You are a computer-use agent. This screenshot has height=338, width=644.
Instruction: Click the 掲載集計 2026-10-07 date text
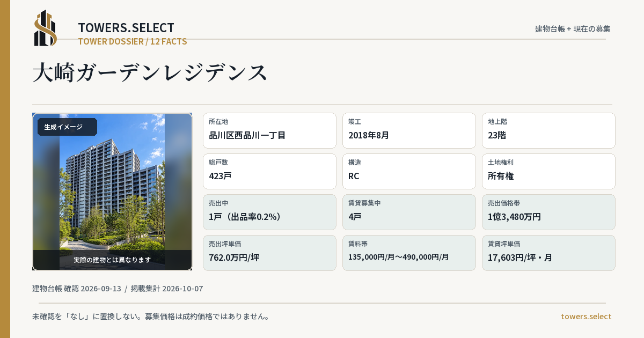pos(167,289)
